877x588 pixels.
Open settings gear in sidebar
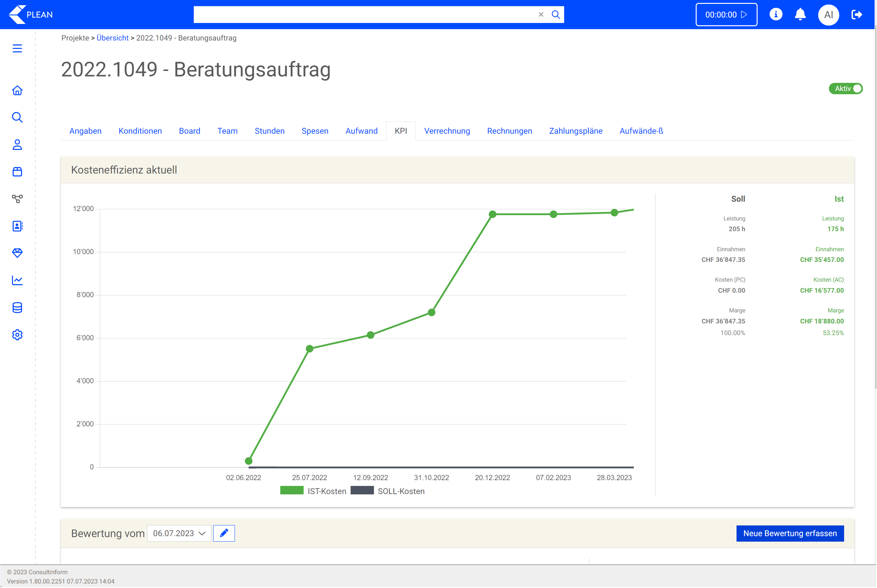[17, 335]
